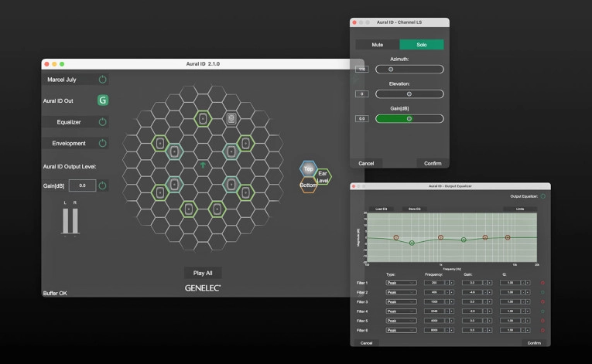This screenshot has width=592, height=364.
Task: Select the green rear-left speaker at the grid bottom
Action: click(189, 209)
